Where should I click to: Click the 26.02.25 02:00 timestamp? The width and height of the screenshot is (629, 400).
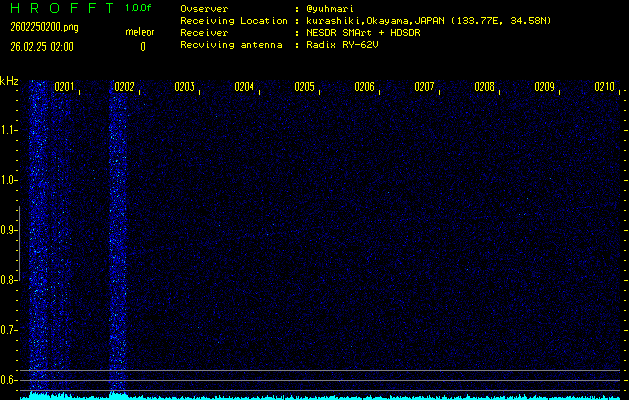42,46
